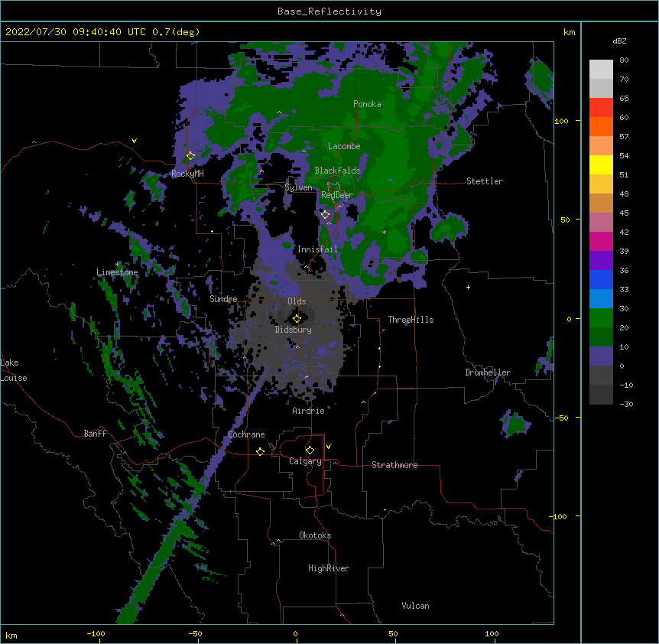
Task: Click the 65 value in the dBZ legend
Action: [x=624, y=99]
